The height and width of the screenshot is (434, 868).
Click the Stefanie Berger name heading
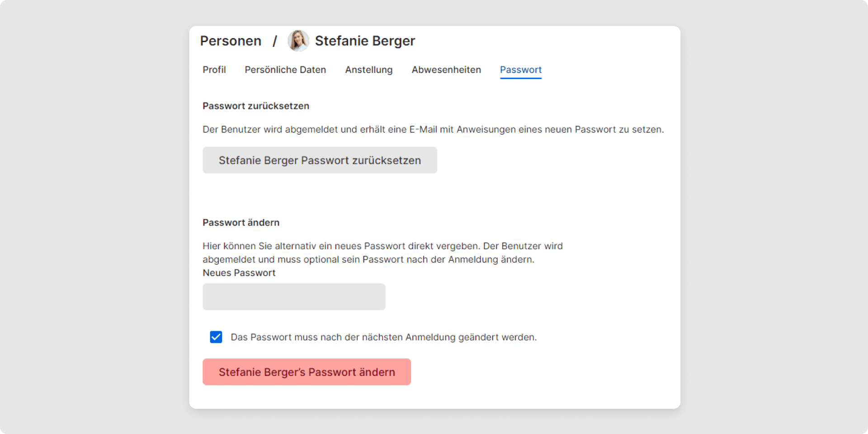coord(365,41)
